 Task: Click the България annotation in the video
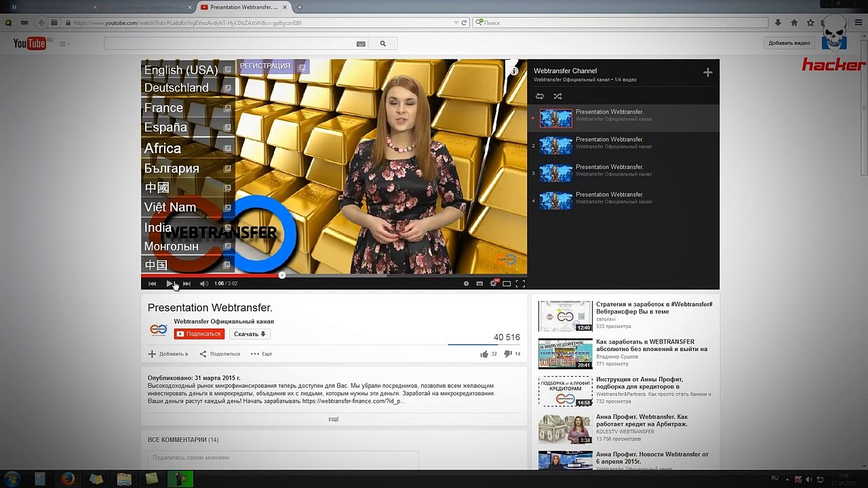click(188, 168)
